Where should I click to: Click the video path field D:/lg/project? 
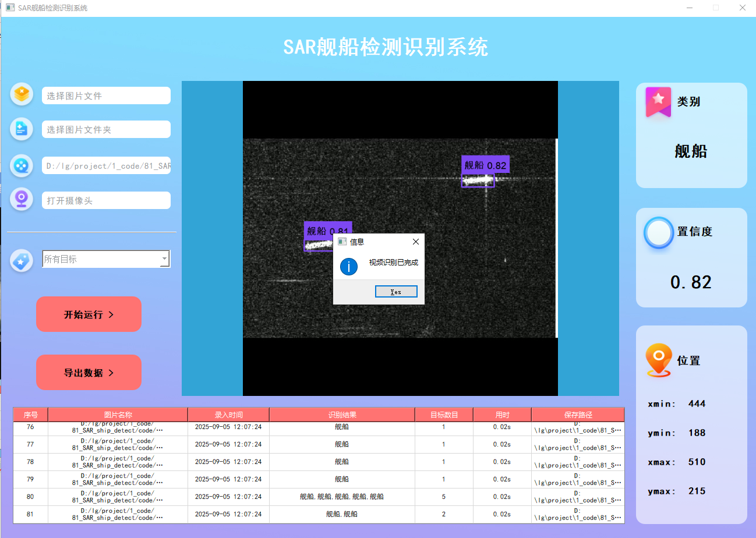point(106,166)
